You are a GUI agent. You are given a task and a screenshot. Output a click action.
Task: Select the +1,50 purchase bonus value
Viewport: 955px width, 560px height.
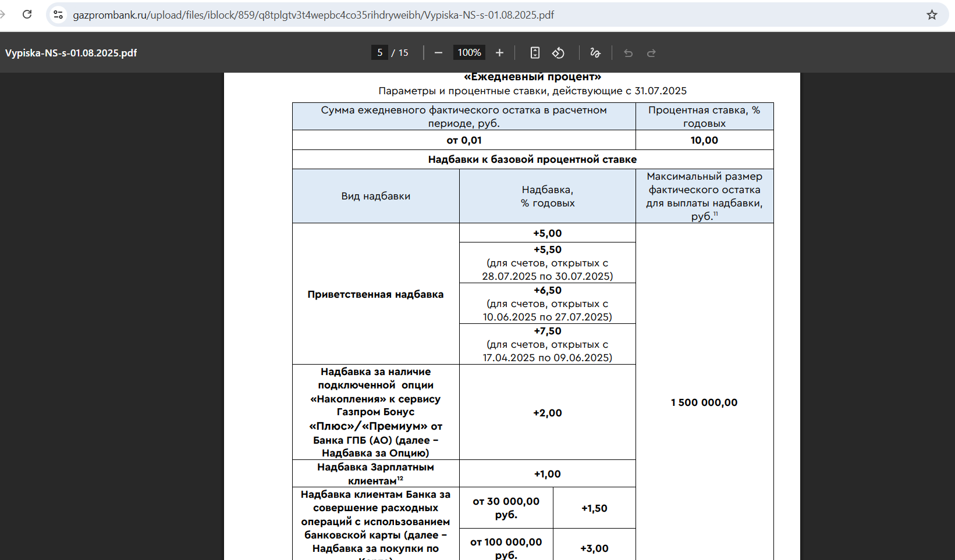point(594,508)
